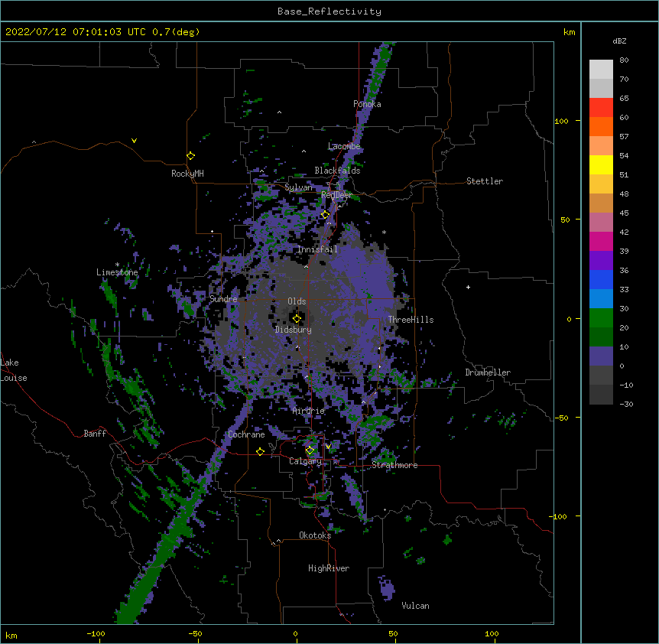Click the yellow diamond marker below Cochrane label
Image resolution: width=659 pixels, height=644 pixels.
pyautogui.click(x=260, y=451)
